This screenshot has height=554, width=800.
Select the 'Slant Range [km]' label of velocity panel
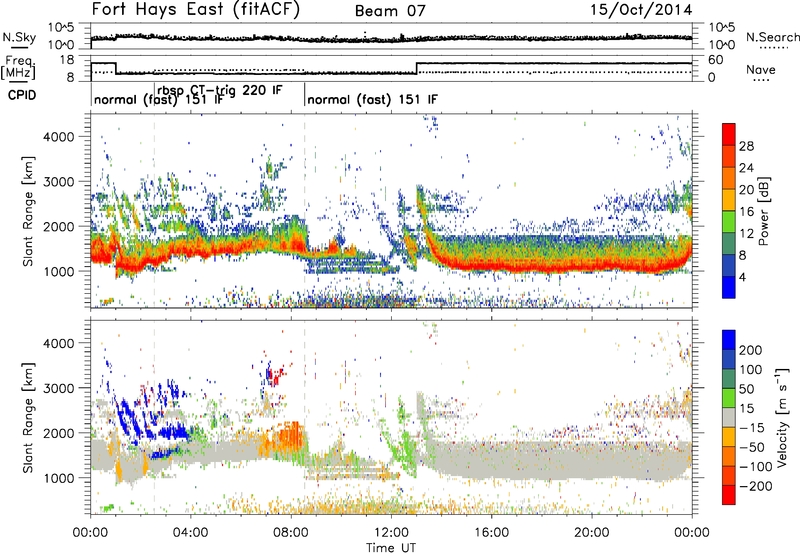pos(28,418)
